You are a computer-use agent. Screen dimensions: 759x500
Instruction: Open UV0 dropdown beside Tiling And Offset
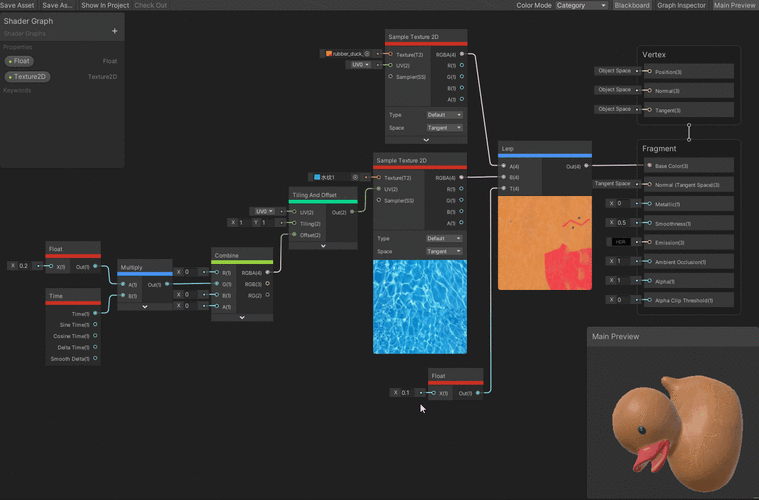(x=263, y=212)
